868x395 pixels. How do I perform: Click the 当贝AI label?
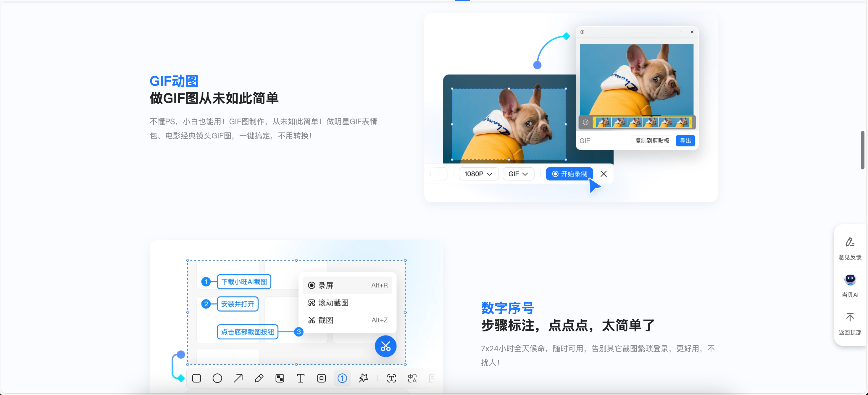coord(850,295)
